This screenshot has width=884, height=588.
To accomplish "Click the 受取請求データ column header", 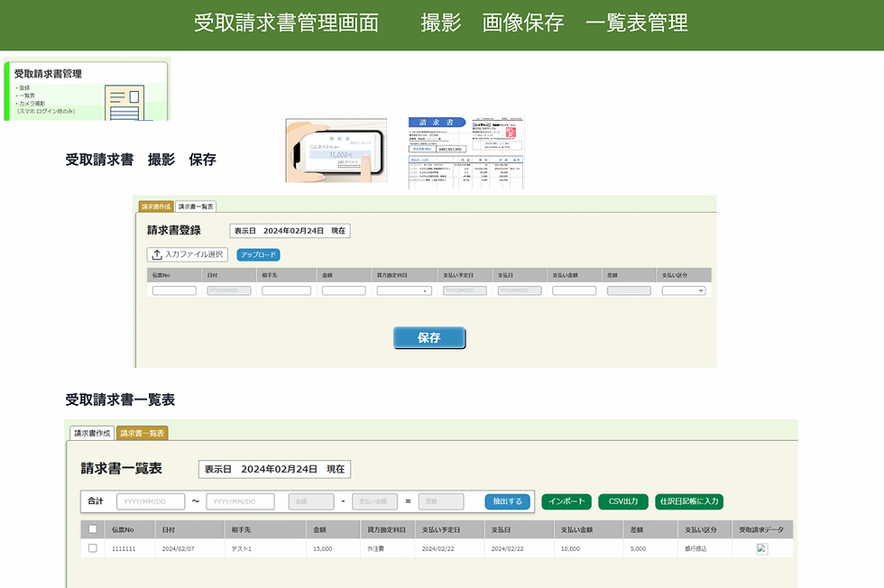I will pyautogui.click(x=761, y=530).
